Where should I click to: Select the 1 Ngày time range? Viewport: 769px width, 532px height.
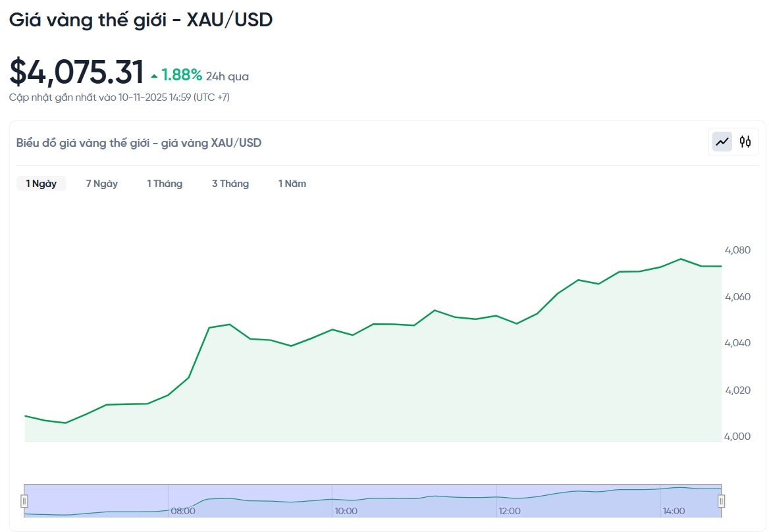pyautogui.click(x=41, y=184)
